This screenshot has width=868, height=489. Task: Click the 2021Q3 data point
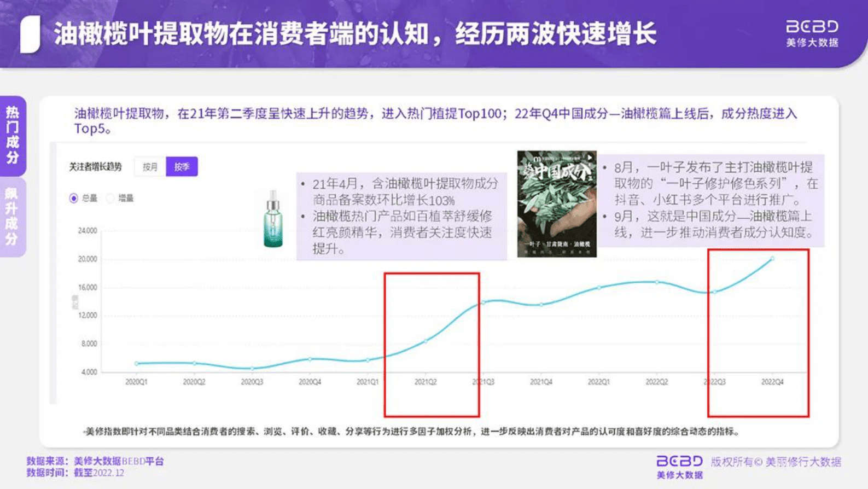483,302
